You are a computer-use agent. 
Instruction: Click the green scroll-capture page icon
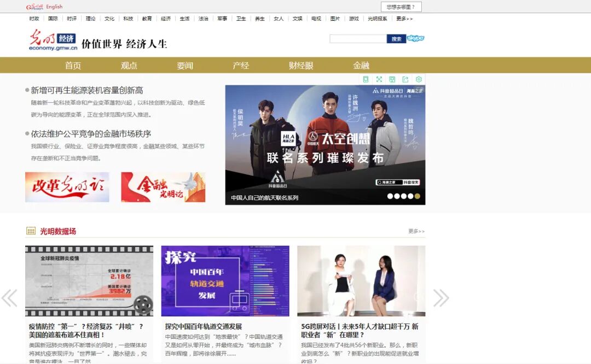(x=366, y=79)
